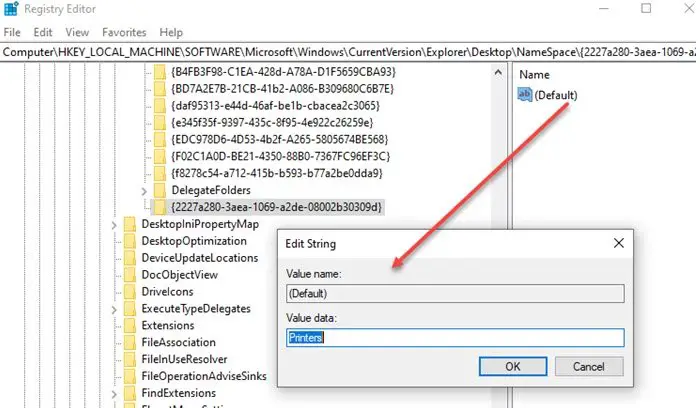Select folder icon of {EDC978D6-4D53-4b2f-A265-5805674BE568}

click(159, 140)
